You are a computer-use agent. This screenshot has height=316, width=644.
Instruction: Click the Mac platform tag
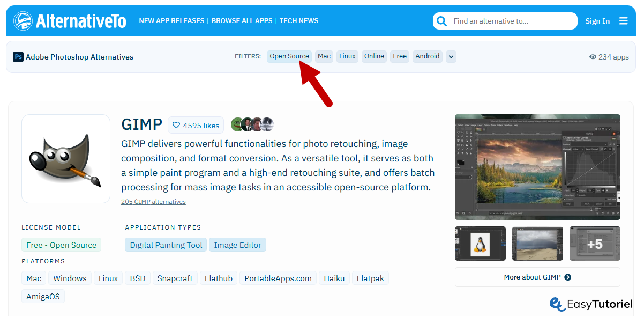pos(34,278)
